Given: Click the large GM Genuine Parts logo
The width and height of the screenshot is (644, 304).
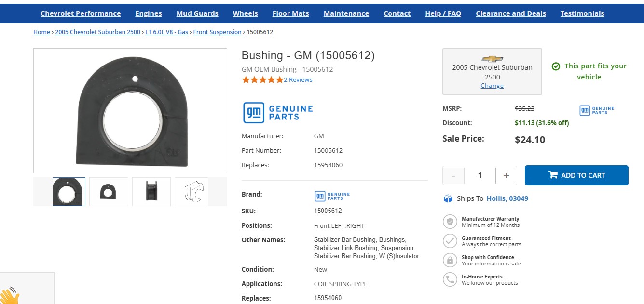Looking at the screenshot, I should [x=278, y=113].
